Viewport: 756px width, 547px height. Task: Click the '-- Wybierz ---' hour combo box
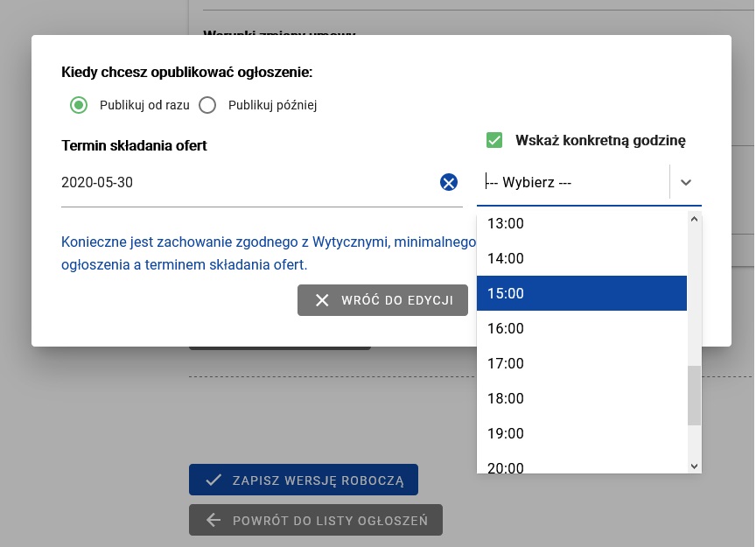coord(573,182)
